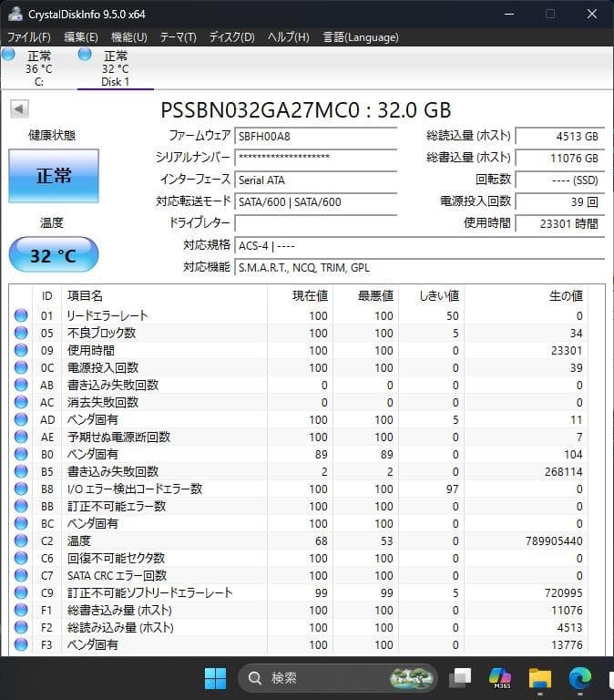This screenshot has height=700, width=614.
Task: Click status orb for C9 ソフトリードエラーレート row
Action: (21, 592)
